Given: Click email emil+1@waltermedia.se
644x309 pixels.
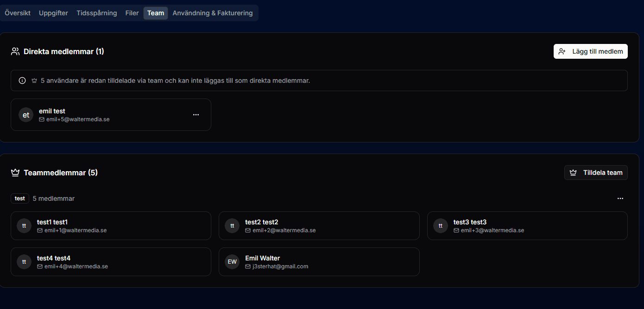Looking at the screenshot, I should pos(76,230).
